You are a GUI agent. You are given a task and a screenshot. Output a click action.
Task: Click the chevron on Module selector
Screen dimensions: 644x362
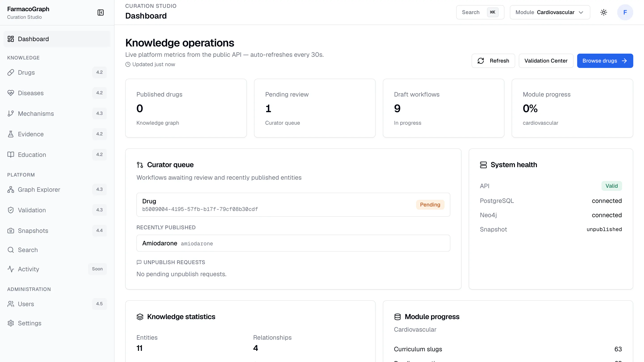[x=581, y=12]
